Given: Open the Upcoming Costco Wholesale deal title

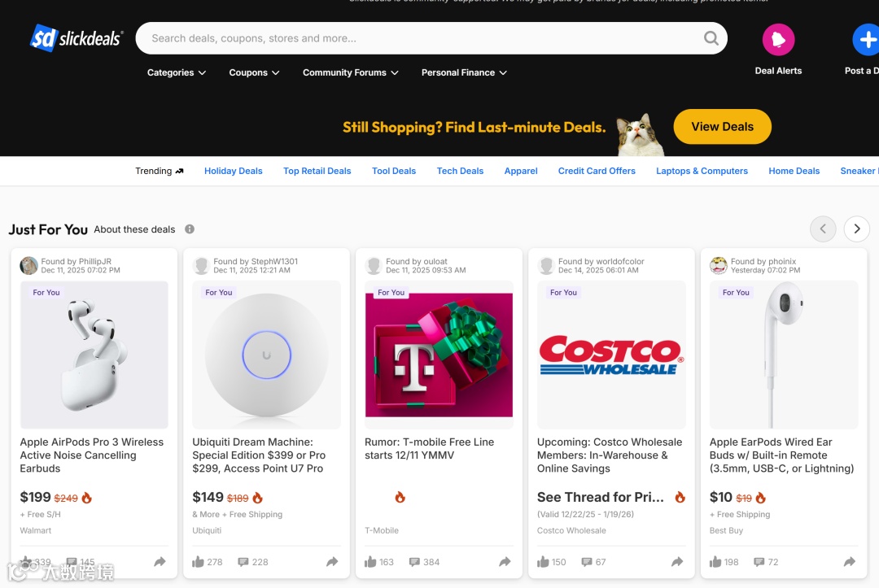Looking at the screenshot, I should [x=610, y=455].
